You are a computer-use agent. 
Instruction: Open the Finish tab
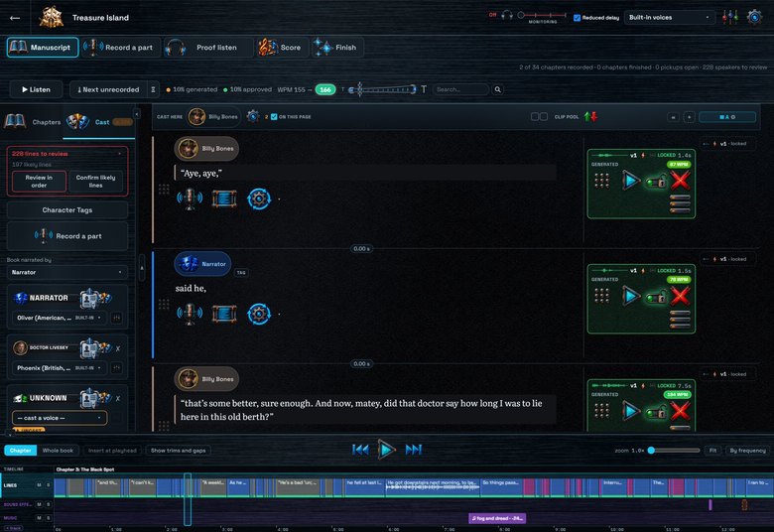point(337,48)
